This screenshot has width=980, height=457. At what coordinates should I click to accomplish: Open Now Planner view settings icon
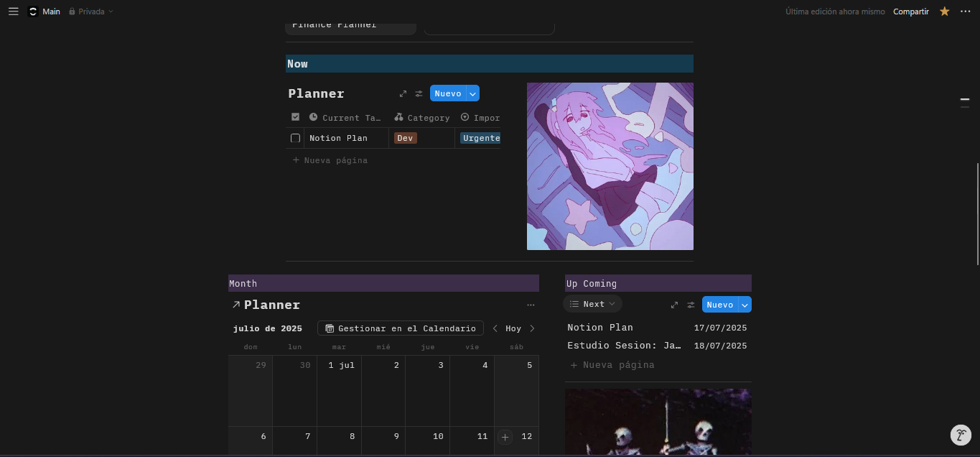(x=419, y=93)
